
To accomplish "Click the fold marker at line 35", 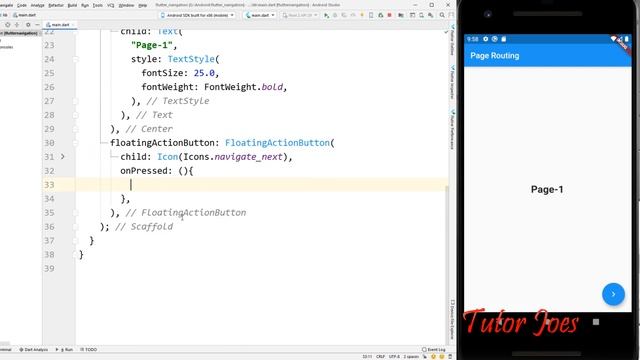I will (x=76, y=213).
